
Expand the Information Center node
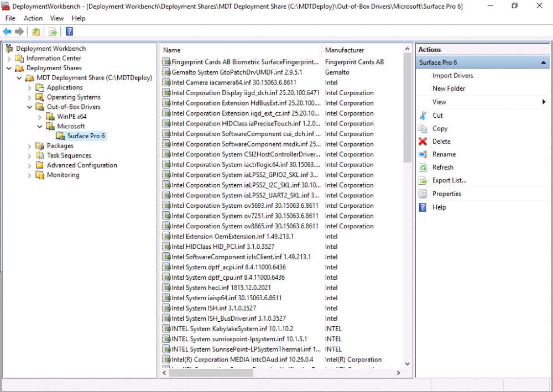9,59
